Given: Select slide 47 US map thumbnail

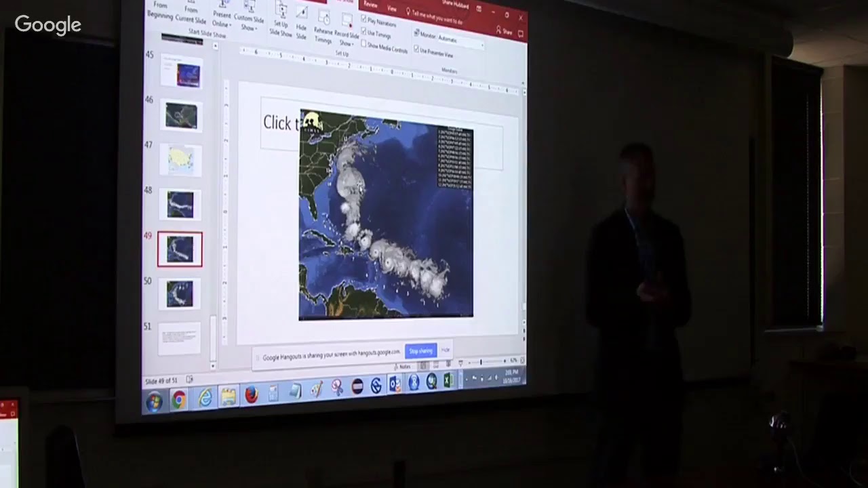Looking at the screenshot, I should pos(180,160).
